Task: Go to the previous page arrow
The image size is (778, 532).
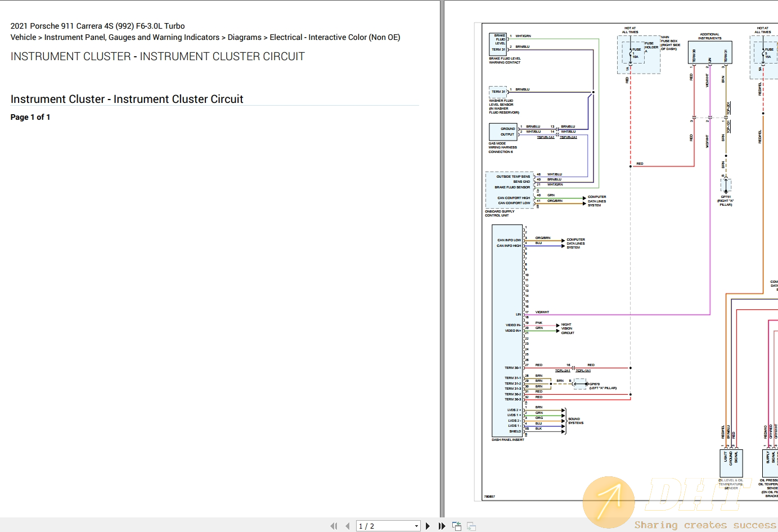Action: pyautogui.click(x=348, y=526)
